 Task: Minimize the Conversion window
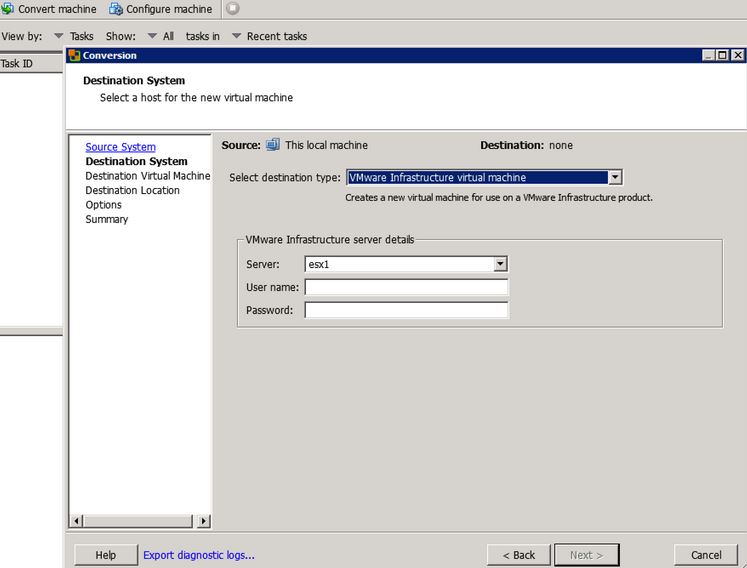[708, 55]
